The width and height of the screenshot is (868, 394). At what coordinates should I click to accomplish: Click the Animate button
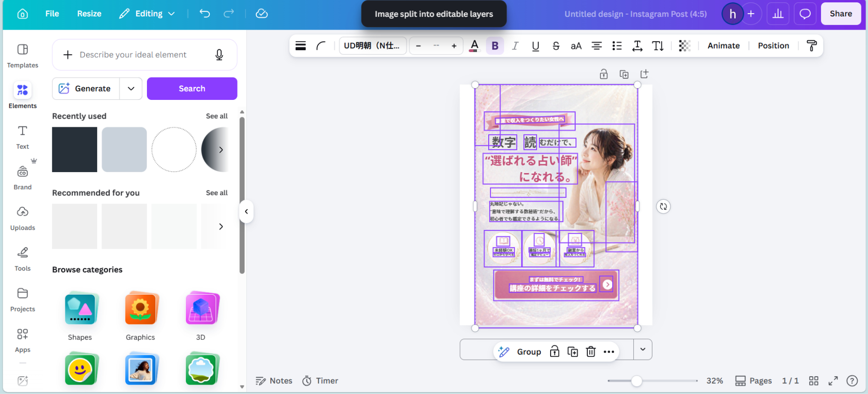point(723,45)
